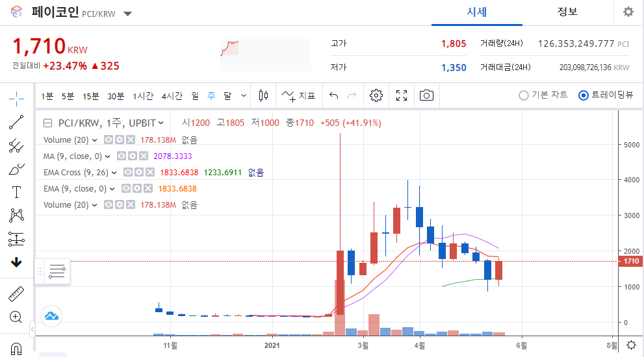Select the down arrow marker tool

click(x=16, y=262)
